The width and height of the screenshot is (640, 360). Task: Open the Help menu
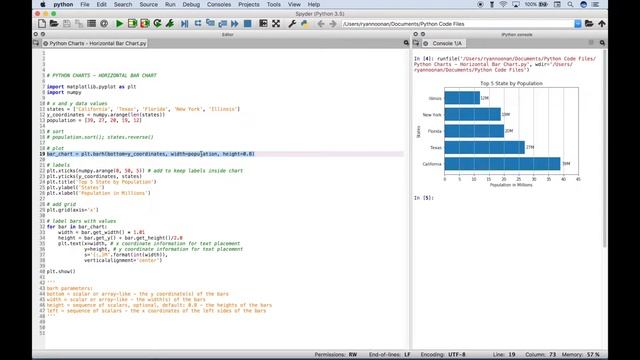(313, 4)
